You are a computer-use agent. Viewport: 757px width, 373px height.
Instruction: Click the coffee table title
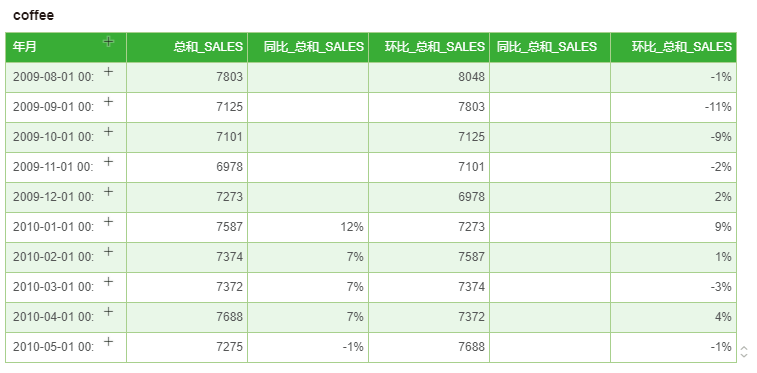pos(33,15)
